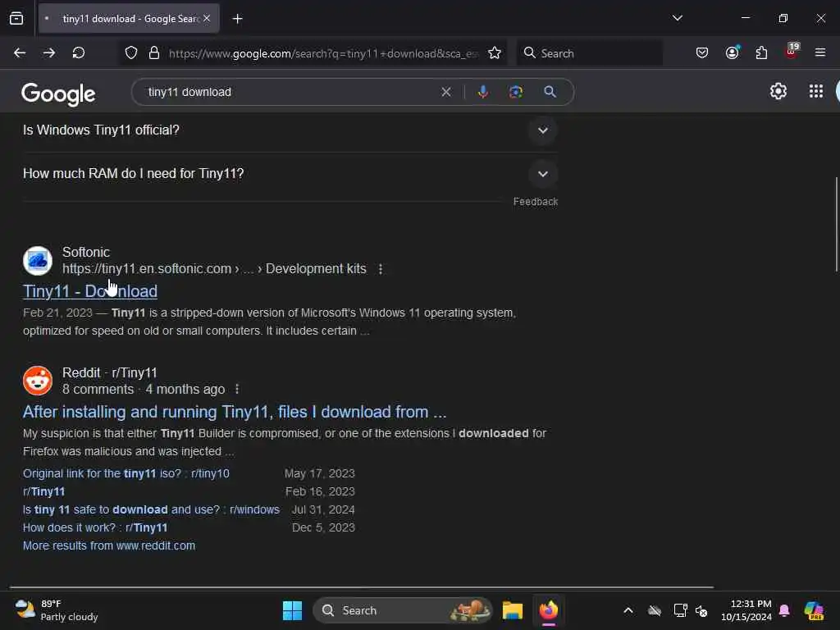Switch to Firefox in taskbar
Screen dimensions: 840x630
[x=549, y=610]
